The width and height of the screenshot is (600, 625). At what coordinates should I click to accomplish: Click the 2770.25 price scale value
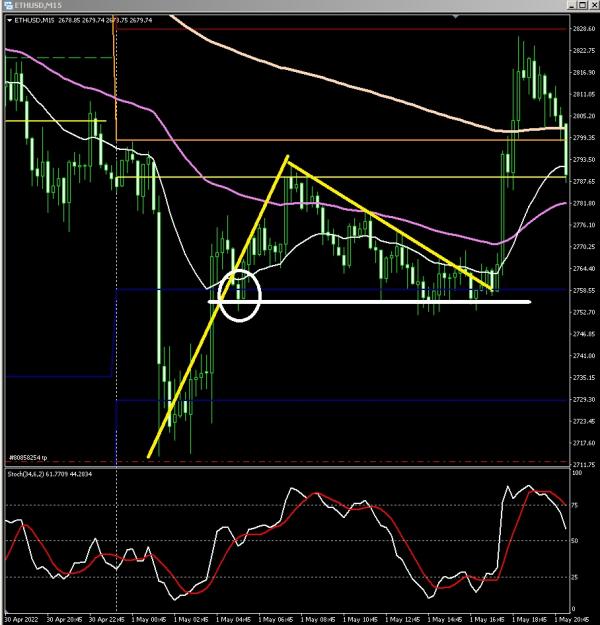click(584, 247)
